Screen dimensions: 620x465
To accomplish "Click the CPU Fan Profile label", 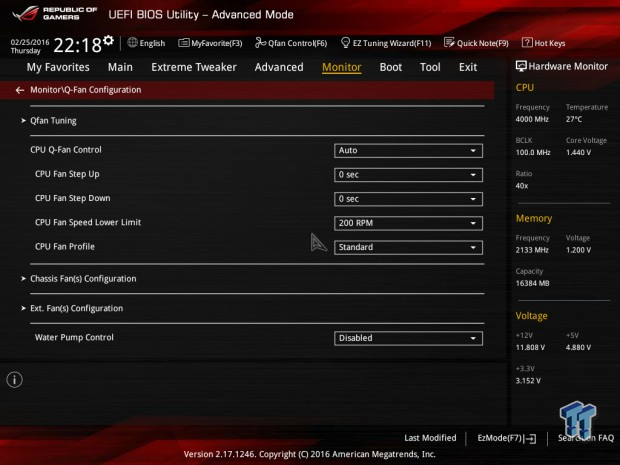I will tap(65, 247).
